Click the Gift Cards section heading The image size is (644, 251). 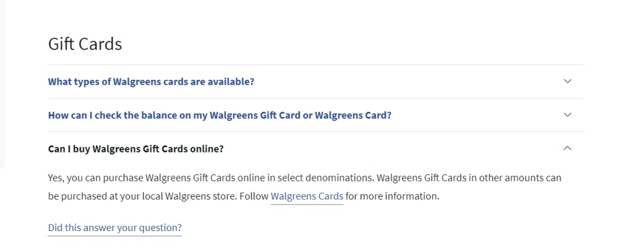[x=85, y=44]
